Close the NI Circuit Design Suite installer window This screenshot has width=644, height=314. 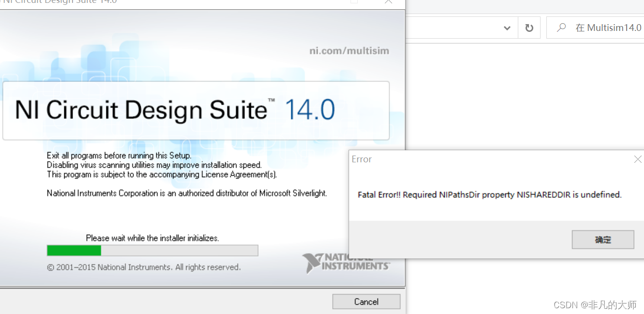[x=388, y=2]
